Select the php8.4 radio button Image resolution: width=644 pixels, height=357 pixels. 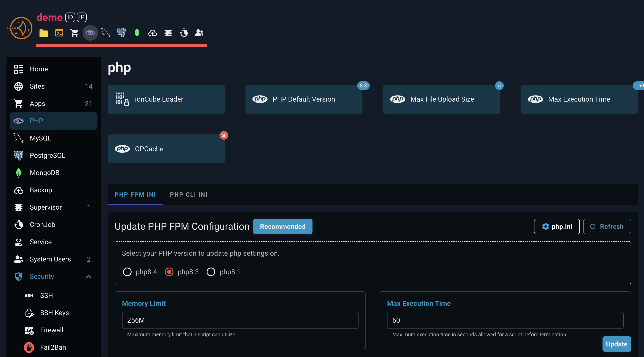[128, 272]
